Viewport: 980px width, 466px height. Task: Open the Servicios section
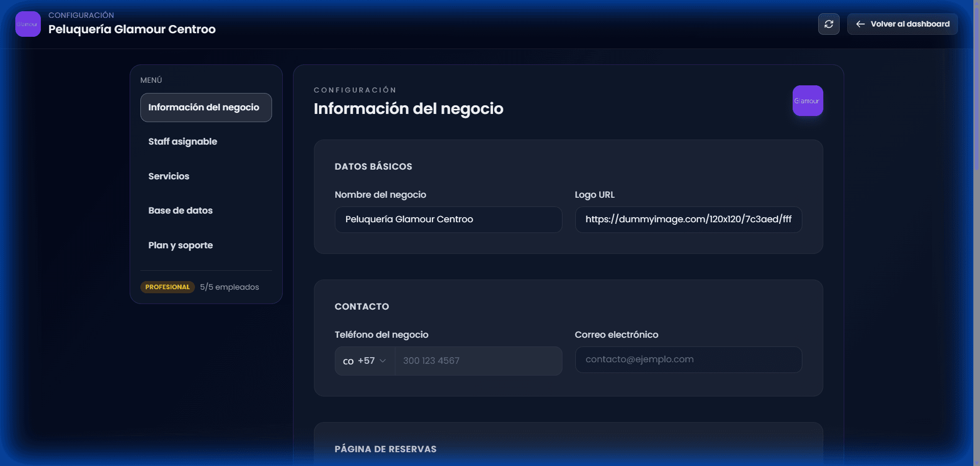click(x=169, y=176)
